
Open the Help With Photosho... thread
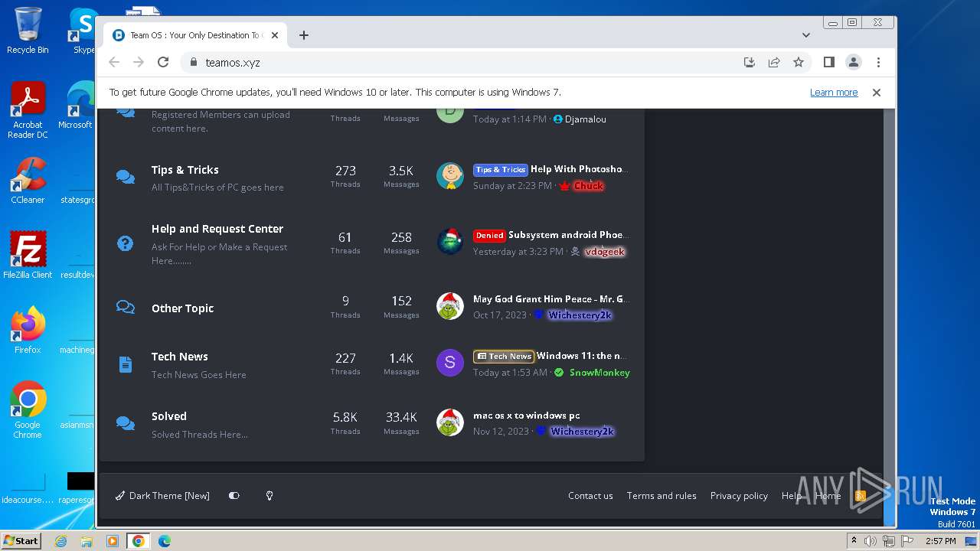coord(579,169)
